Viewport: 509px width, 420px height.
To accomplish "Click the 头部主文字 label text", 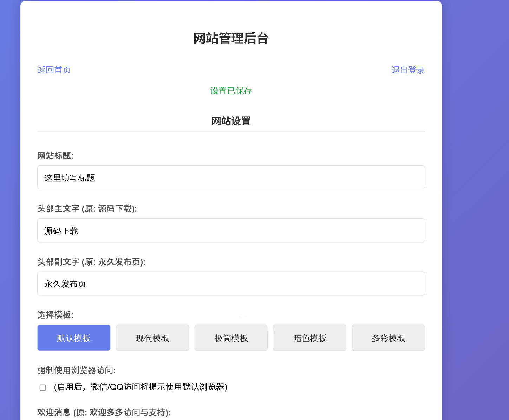I will pyautogui.click(x=87, y=209).
